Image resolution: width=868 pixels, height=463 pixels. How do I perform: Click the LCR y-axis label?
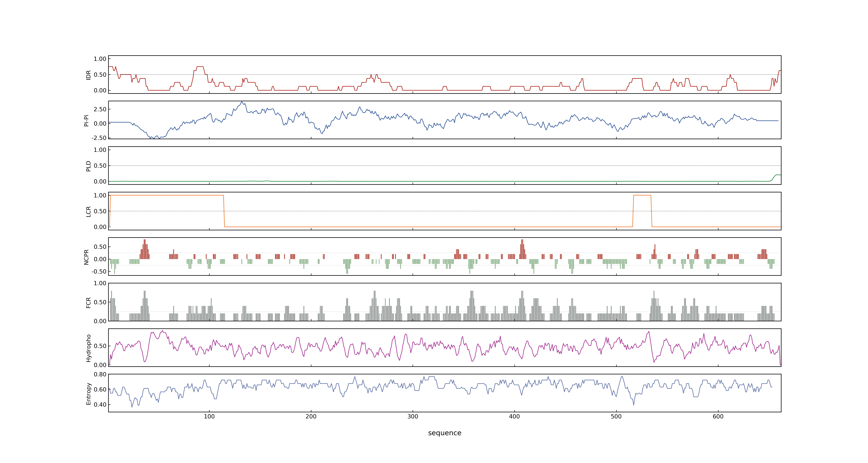(89, 211)
